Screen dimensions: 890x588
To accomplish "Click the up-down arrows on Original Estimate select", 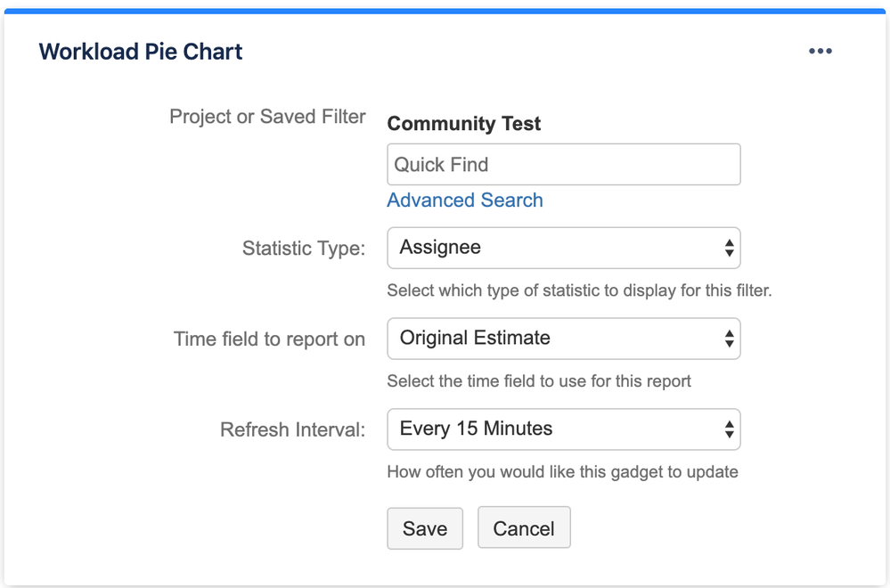I will click(729, 339).
